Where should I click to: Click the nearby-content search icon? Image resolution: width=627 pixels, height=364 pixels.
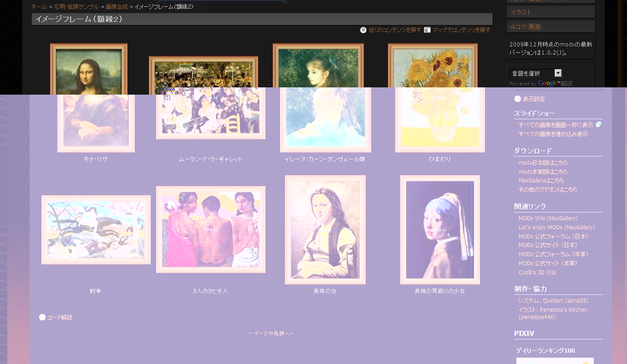coord(363,30)
